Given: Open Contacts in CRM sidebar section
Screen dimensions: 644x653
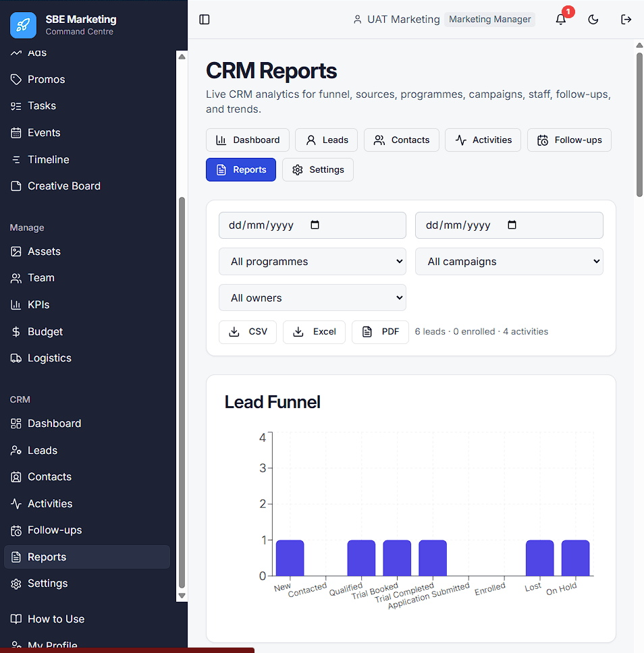Looking at the screenshot, I should (x=87, y=477).
